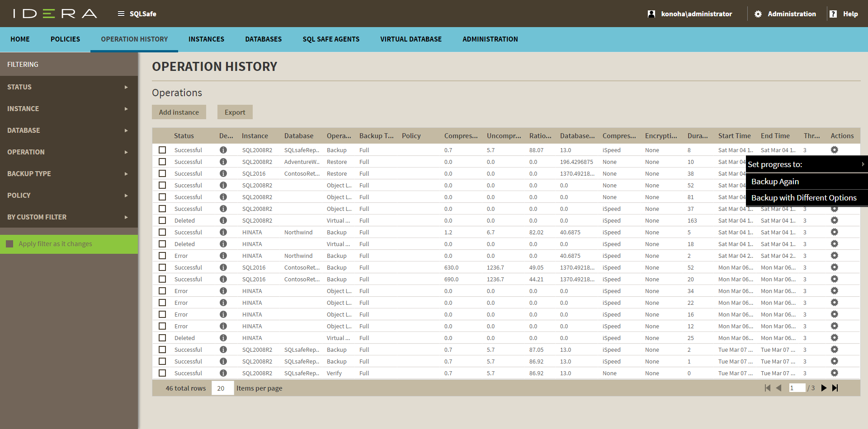Viewport: 868px width, 429px height.
Task: Click details icon for the Northwind Error row
Action: tap(223, 256)
